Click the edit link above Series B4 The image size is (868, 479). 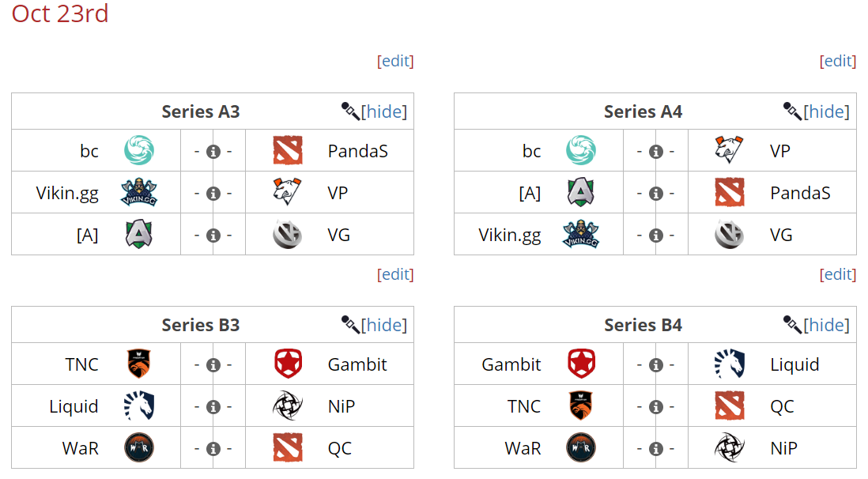point(838,274)
